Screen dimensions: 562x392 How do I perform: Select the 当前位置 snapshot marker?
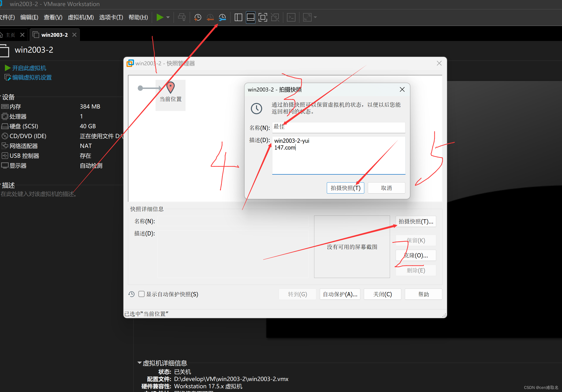(170, 95)
